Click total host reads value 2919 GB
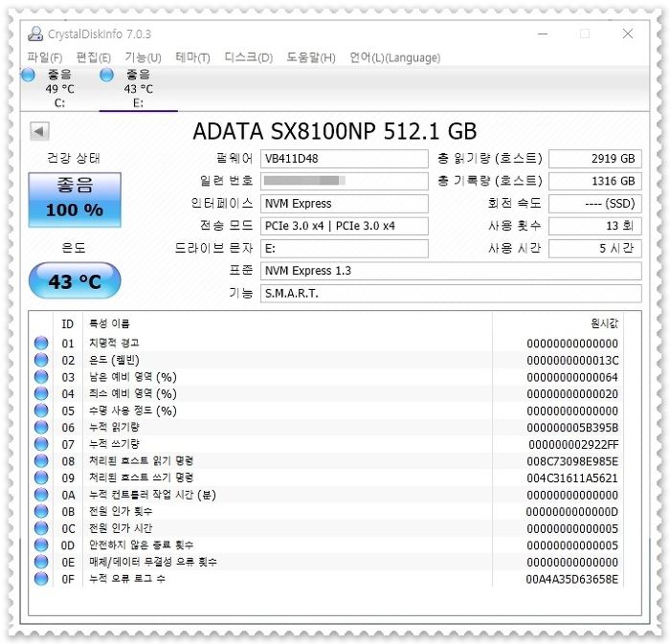The width and height of the screenshot is (670, 644). (594, 159)
